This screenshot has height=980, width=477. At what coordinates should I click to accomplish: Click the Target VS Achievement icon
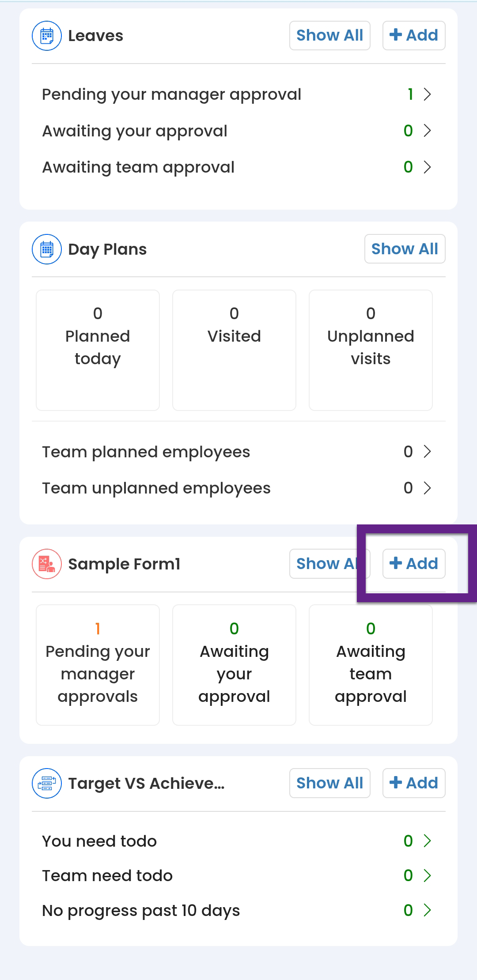(47, 784)
